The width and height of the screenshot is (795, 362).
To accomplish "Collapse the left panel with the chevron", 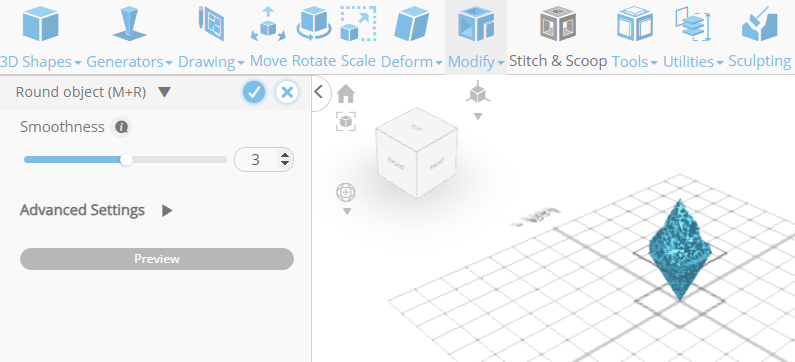I will point(319,92).
